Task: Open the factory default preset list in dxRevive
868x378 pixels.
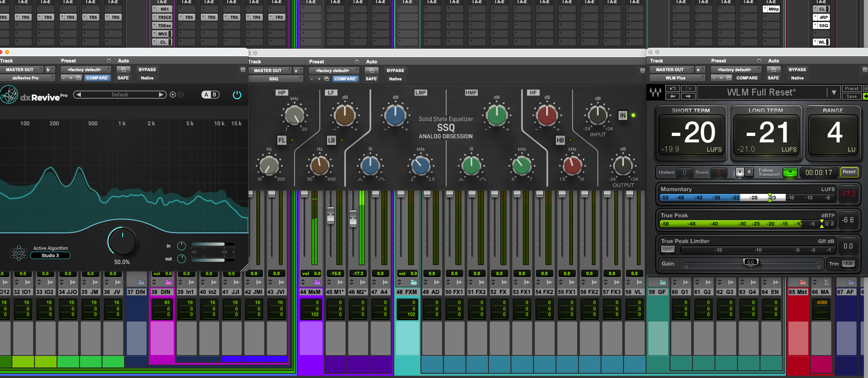Action: coord(86,70)
